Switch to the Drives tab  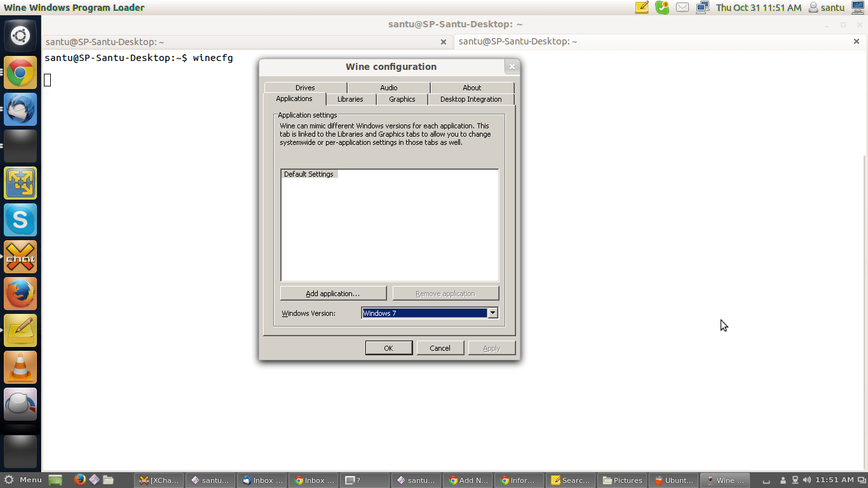click(x=305, y=88)
